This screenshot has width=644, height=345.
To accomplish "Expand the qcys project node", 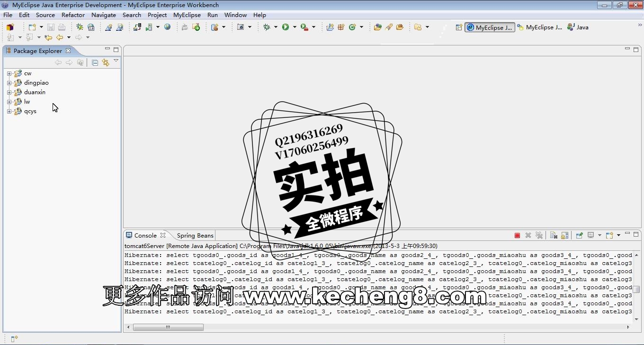I will (9, 111).
